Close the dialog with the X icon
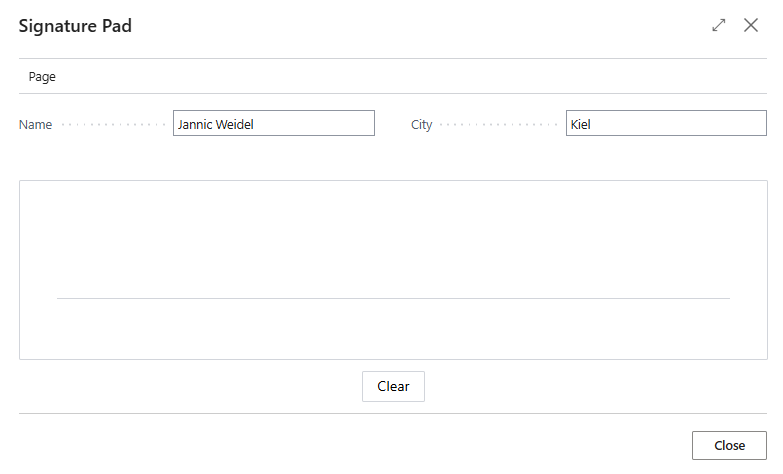The width and height of the screenshot is (783, 474). (751, 26)
